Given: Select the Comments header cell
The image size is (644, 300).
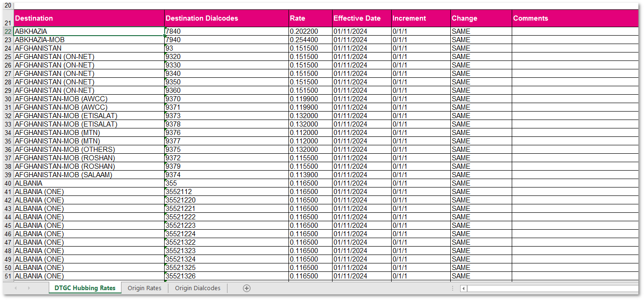Looking at the screenshot, I should click(x=575, y=18).
